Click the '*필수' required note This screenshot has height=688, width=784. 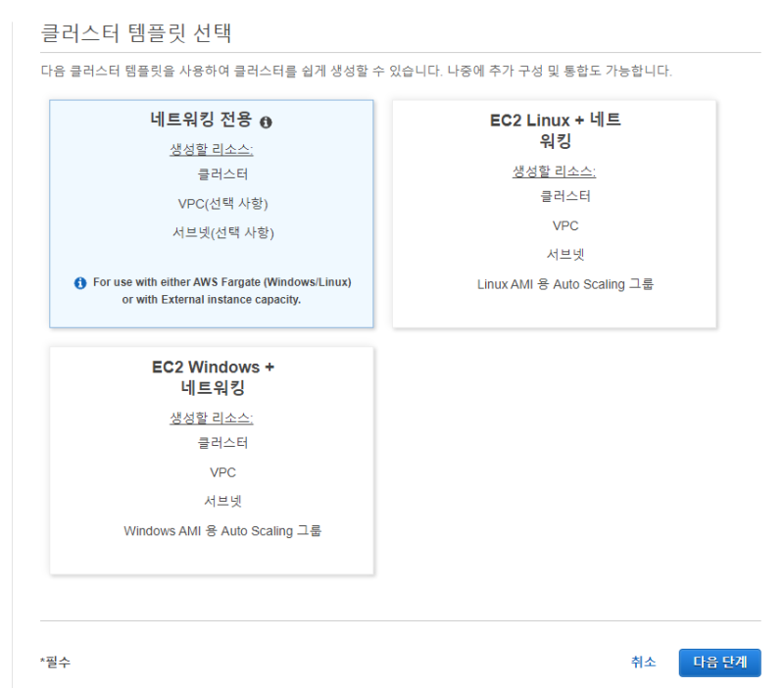click(x=56, y=662)
